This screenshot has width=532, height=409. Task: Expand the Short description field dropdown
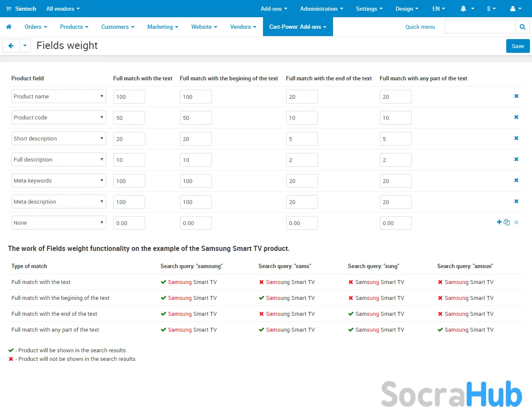click(x=58, y=138)
